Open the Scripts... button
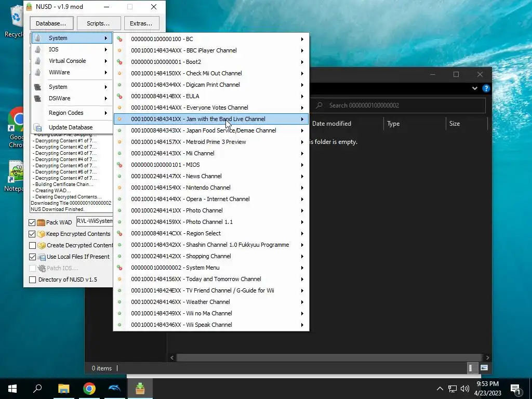Image resolution: width=532 pixels, height=399 pixels. [98, 23]
